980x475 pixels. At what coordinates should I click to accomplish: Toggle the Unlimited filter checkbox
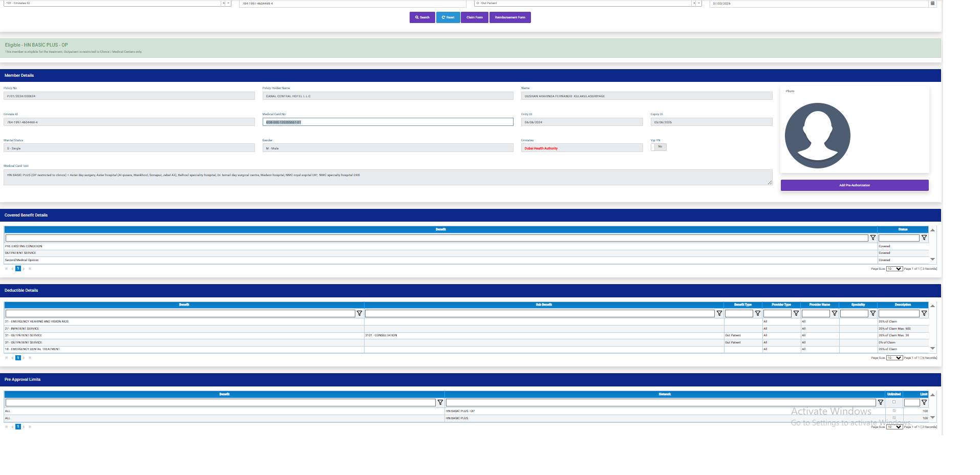coord(894,402)
